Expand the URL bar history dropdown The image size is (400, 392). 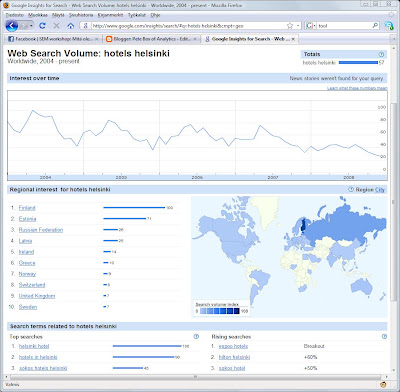pos(298,26)
